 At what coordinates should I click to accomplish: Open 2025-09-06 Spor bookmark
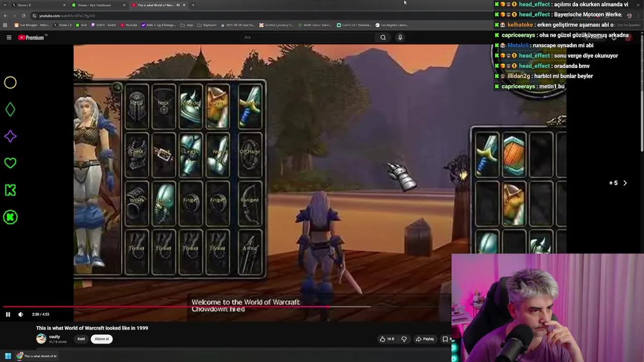point(238,25)
